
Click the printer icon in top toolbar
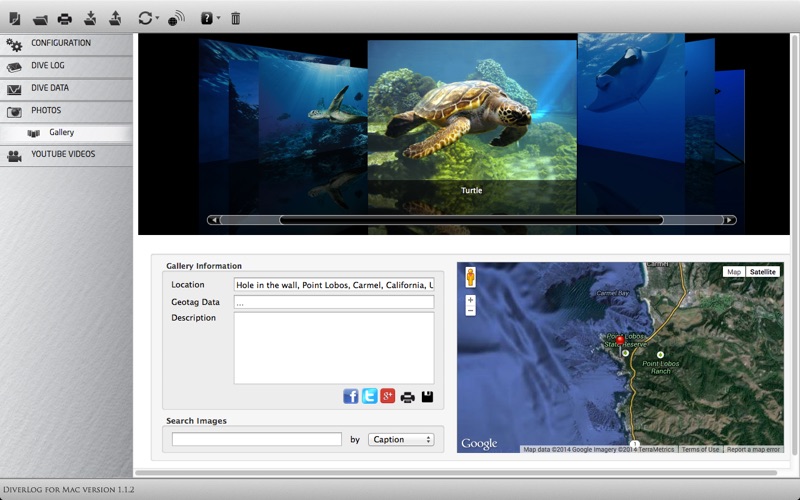(x=65, y=18)
